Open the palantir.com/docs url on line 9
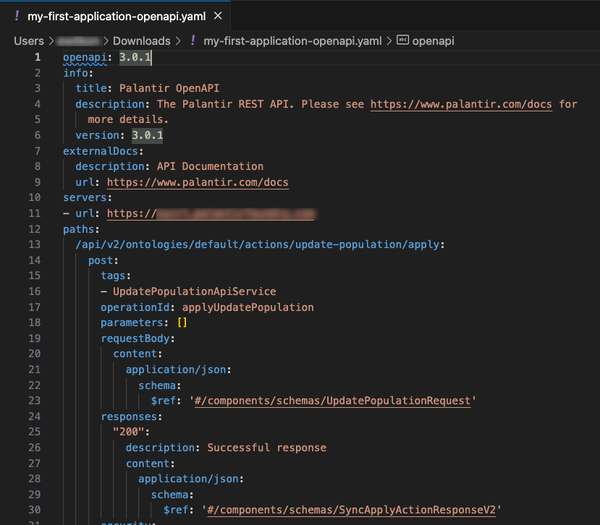600x525 pixels. tap(197, 182)
